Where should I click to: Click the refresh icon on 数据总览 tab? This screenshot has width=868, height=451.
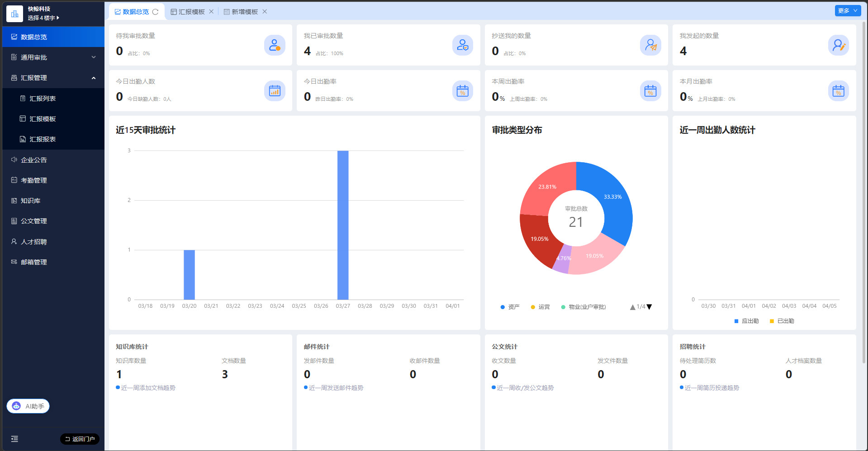coord(155,12)
